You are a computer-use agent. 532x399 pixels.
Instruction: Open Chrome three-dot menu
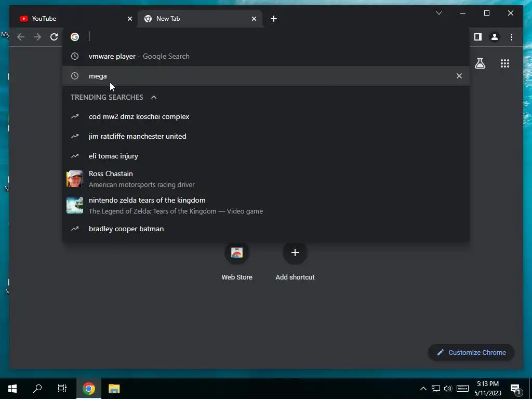tap(511, 37)
